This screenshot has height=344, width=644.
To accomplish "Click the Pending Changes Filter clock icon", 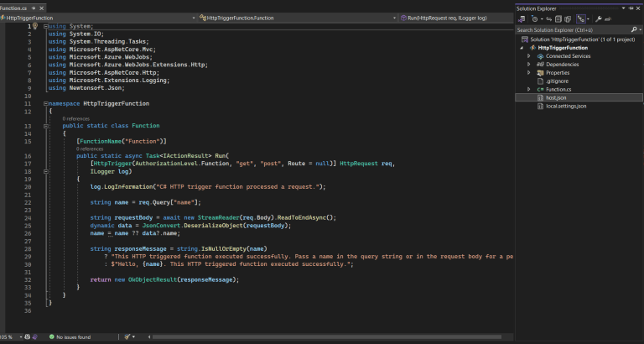I will tap(534, 19).
